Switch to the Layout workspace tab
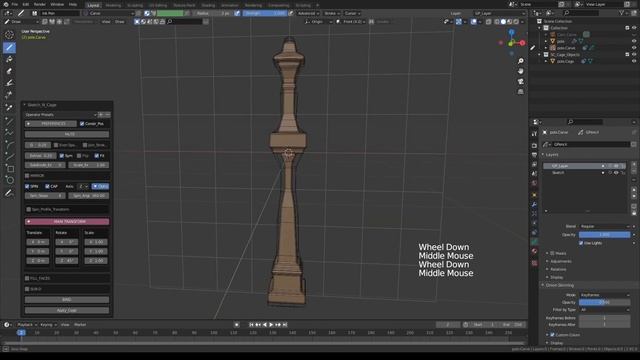Image resolution: width=640 pixels, height=360 pixels. click(93, 5)
